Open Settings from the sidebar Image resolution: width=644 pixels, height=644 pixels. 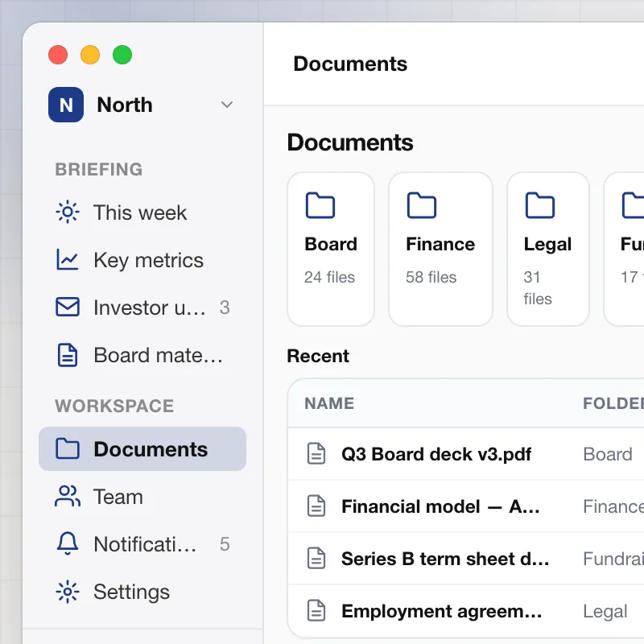tap(142, 592)
